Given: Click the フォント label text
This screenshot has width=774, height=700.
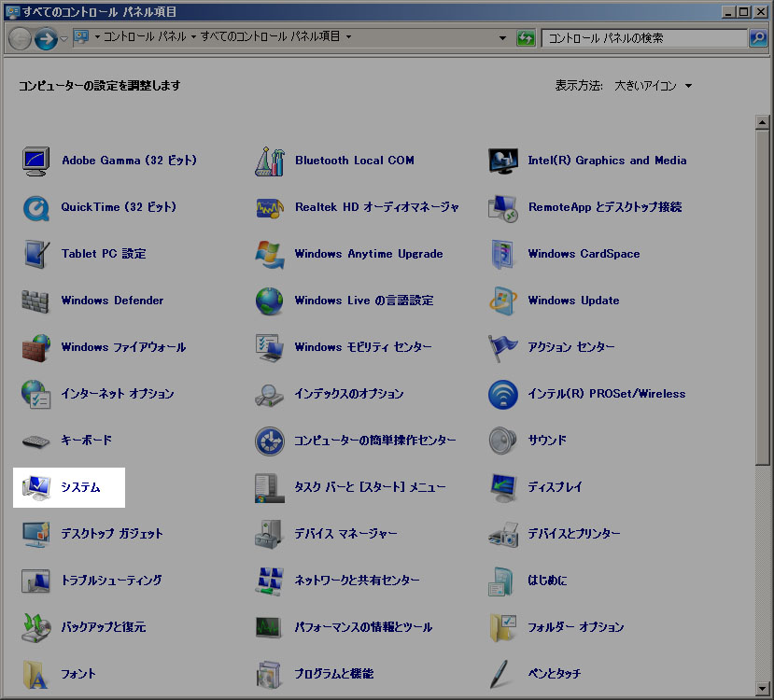Looking at the screenshot, I should tap(78, 673).
